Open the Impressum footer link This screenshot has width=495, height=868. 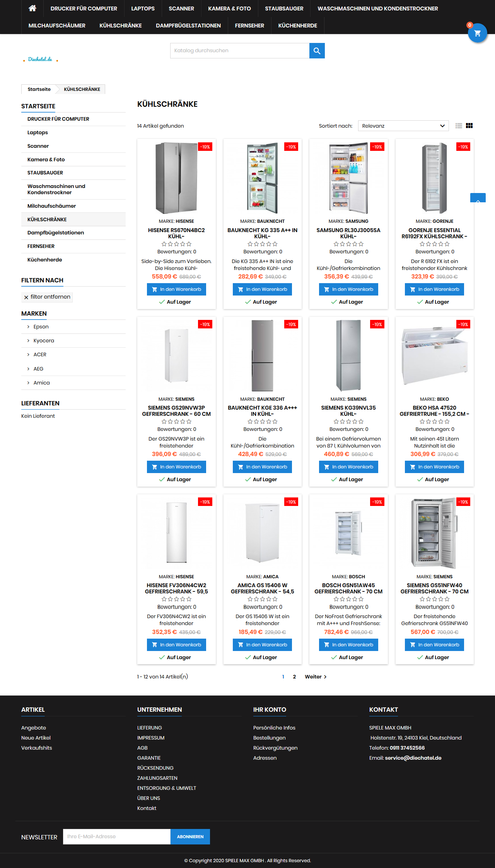[x=151, y=738]
